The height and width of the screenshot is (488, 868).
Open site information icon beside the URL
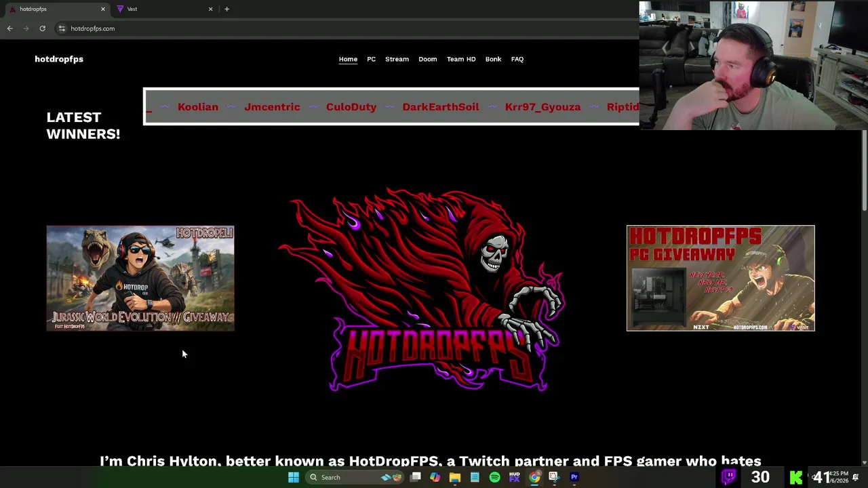tap(62, 28)
